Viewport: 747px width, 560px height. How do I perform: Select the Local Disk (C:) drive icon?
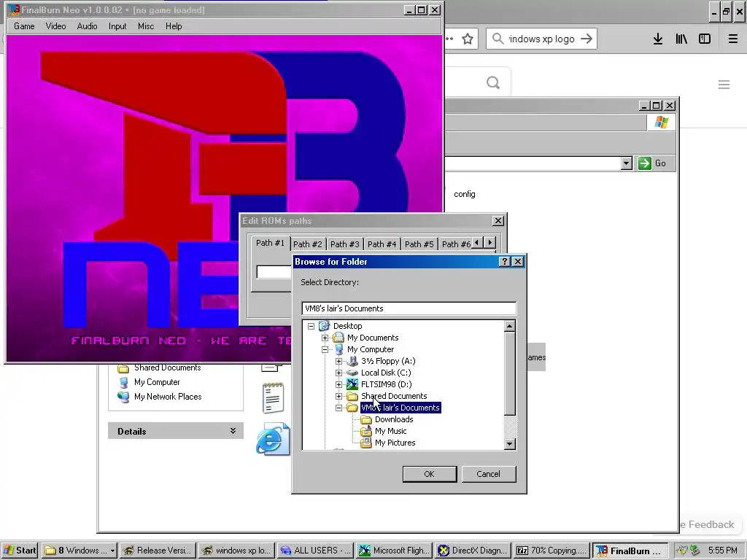tap(352, 373)
